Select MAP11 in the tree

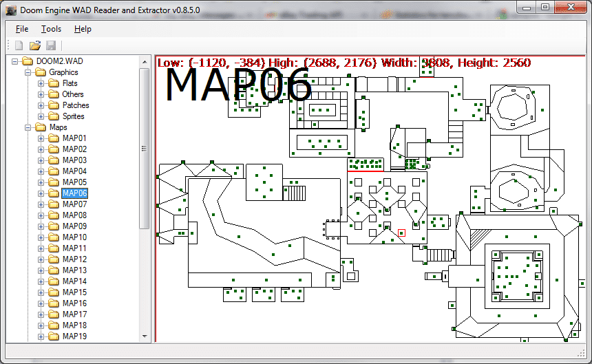pyautogui.click(x=75, y=248)
